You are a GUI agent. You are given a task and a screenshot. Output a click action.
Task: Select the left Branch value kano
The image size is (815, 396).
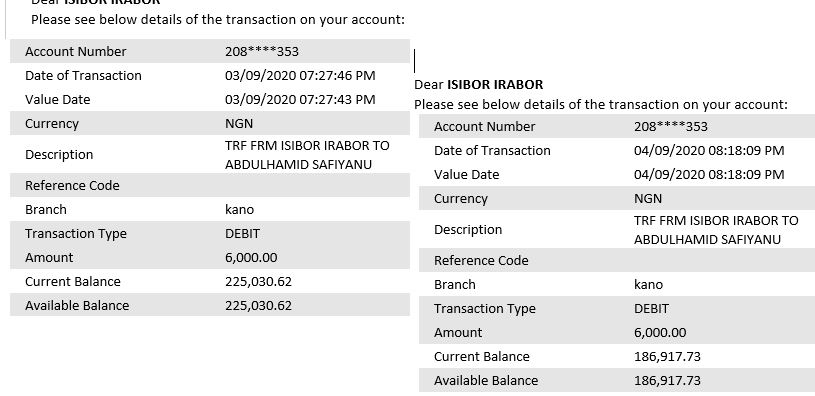(x=240, y=209)
